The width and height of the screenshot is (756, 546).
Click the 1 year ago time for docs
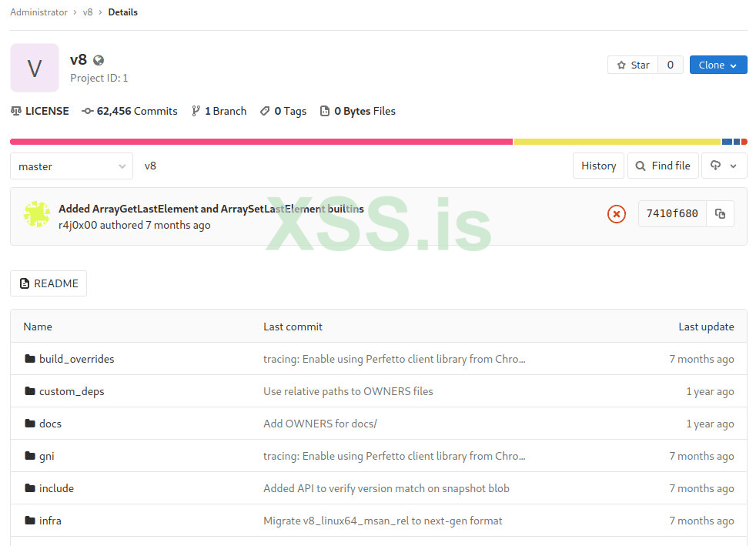[x=711, y=424]
